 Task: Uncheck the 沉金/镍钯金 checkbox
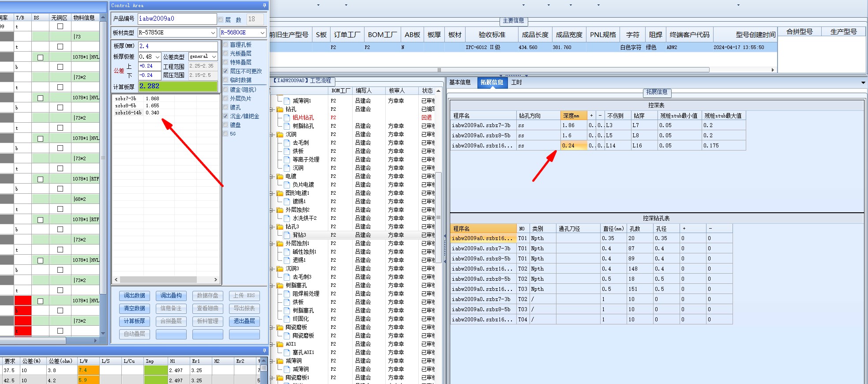pyautogui.click(x=226, y=116)
